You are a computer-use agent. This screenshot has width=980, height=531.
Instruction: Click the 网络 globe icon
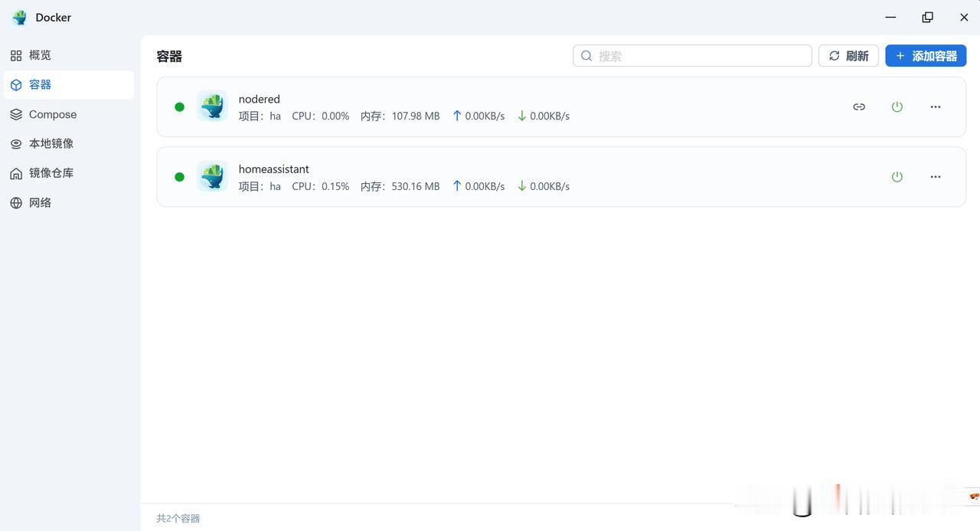click(16, 203)
